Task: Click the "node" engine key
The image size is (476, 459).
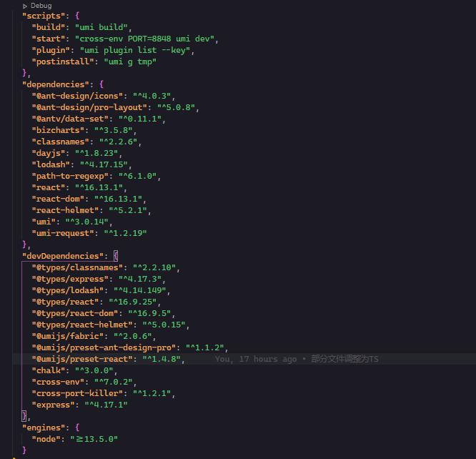Action: tap(46, 439)
